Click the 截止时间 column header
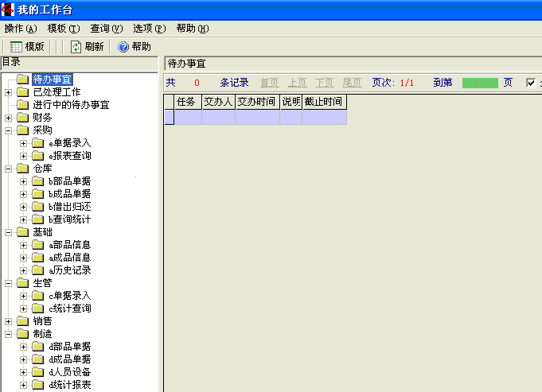 [x=323, y=102]
